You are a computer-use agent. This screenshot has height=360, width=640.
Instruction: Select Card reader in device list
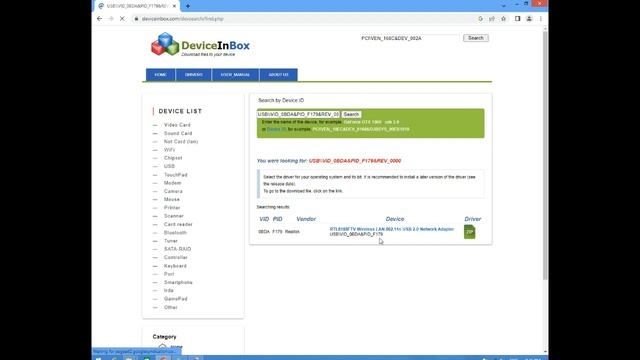(x=178, y=224)
